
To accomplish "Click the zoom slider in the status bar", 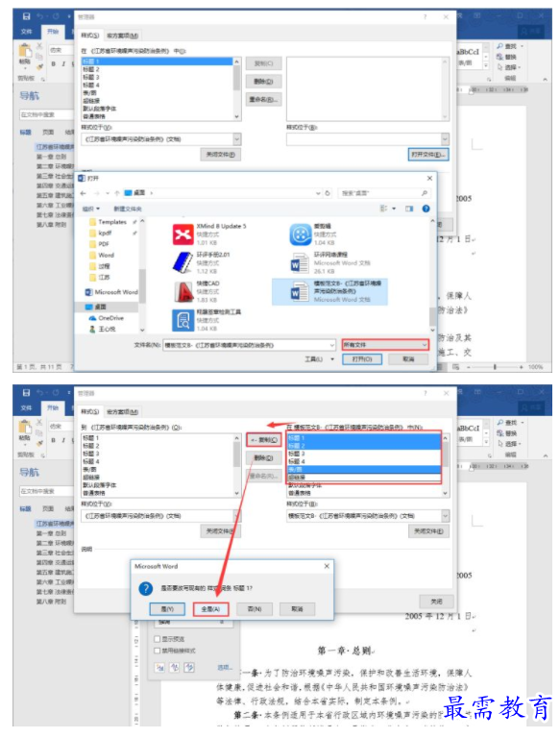I will pyautogui.click(x=494, y=367).
